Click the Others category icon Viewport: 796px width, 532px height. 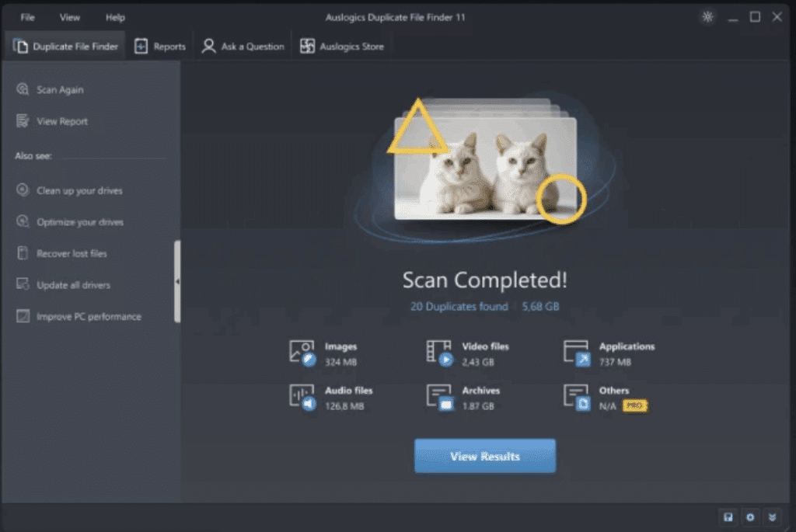tap(577, 397)
